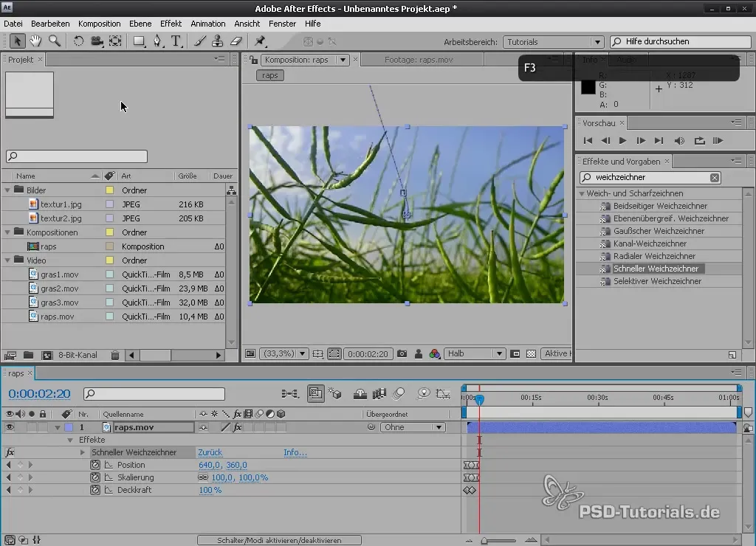Switch to Footage: raps.mov tab
This screenshot has height=546, width=756.
[x=419, y=60]
